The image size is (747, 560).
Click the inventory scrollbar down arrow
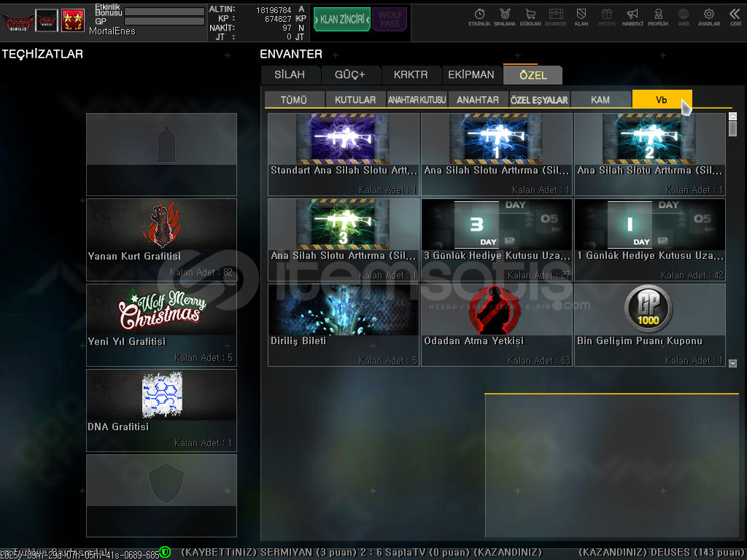point(732,363)
